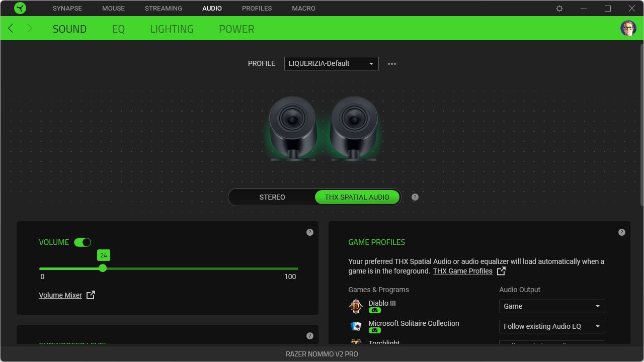644x362 pixels.
Task: Switch to the Streaming tab
Action: 164,9
